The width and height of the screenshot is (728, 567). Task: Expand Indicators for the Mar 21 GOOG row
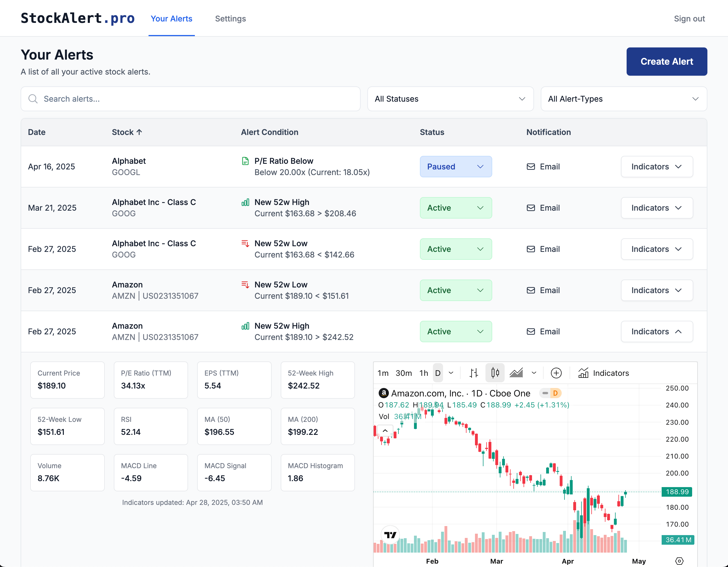coord(657,208)
